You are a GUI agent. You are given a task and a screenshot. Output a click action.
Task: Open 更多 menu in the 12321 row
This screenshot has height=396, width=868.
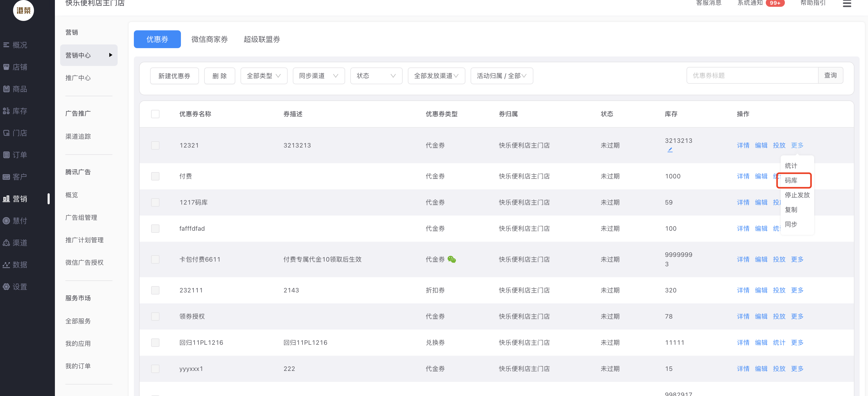click(797, 145)
